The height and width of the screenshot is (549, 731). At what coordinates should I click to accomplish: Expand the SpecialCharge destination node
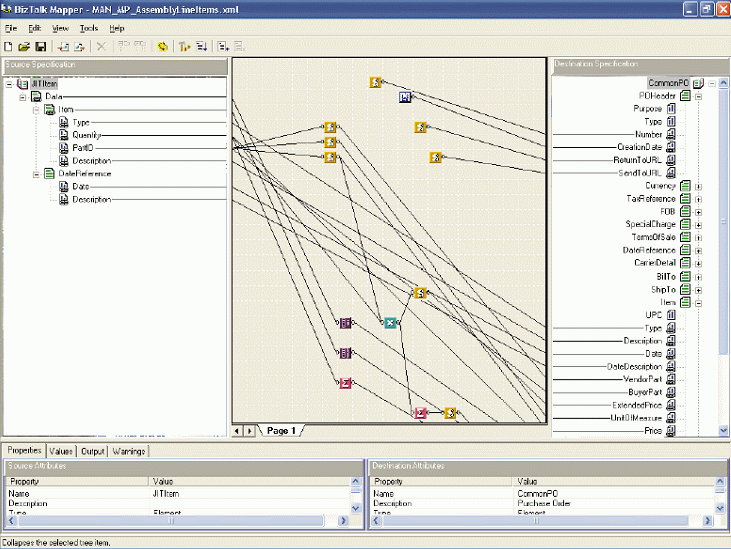coord(698,225)
